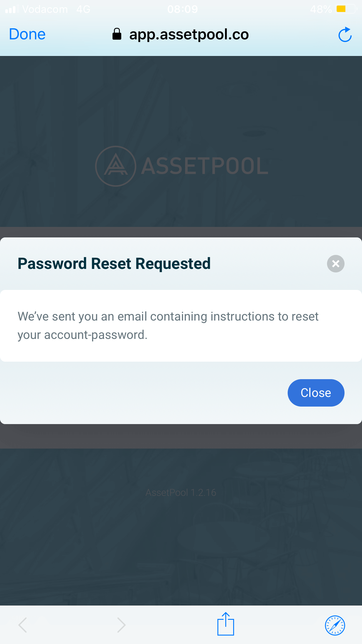The height and width of the screenshot is (644, 362).
Task: Tap Done to exit the browser view
Action: click(x=27, y=34)
